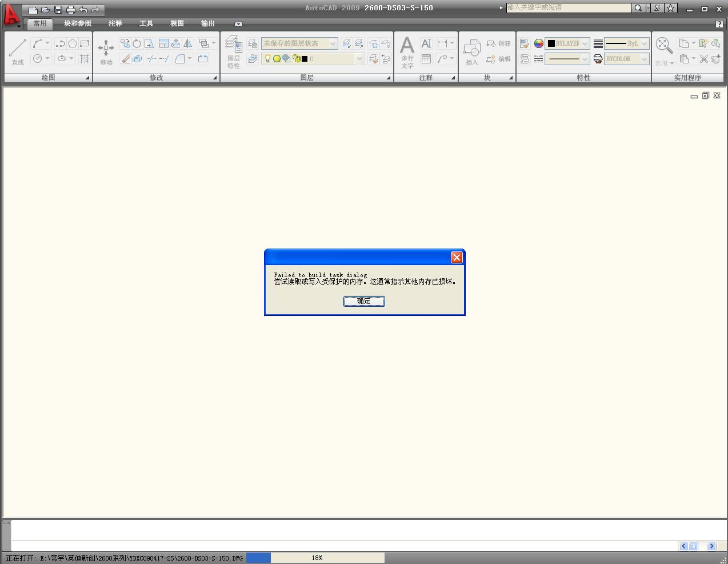The height and width of the screenshot is (564, 728).
Task: Click the quick select icon
Action: pos(703,43)
